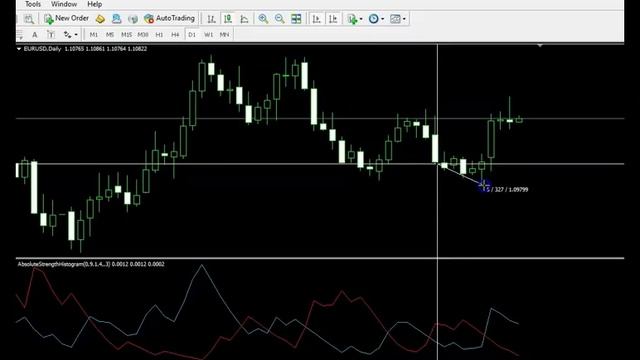Expand the templates dropdown arrow
The height and width of the screenshot is (360, 640).
(x=404, y=19)
